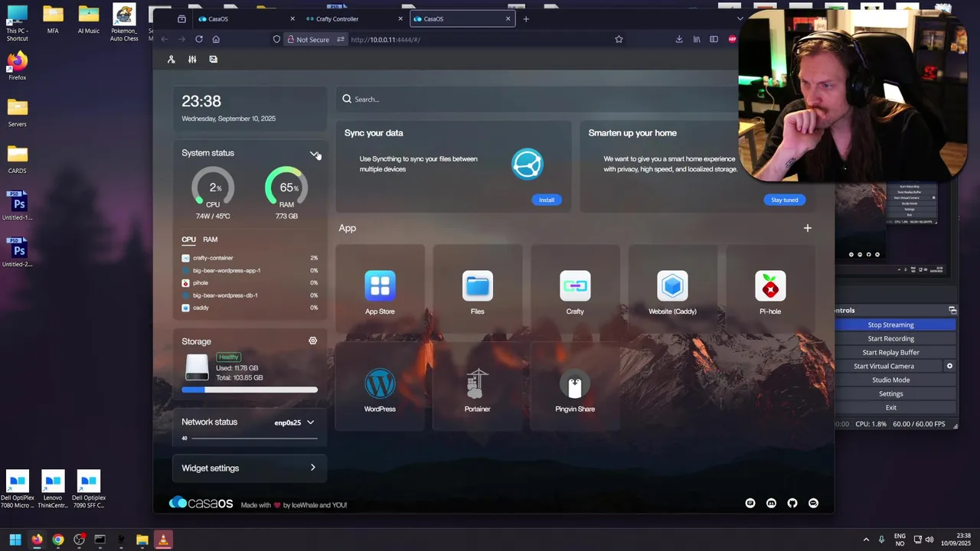Image resolution: width=980 pixels, height=551 pixels.
Task: Open the Discord footer icon
Action: point(771,503)
